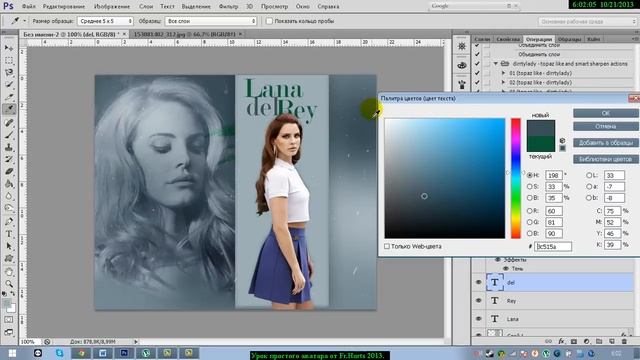Switch to the Образцы panel tab
The width and height of the screenshot is (640, 360).
[569, 39]
